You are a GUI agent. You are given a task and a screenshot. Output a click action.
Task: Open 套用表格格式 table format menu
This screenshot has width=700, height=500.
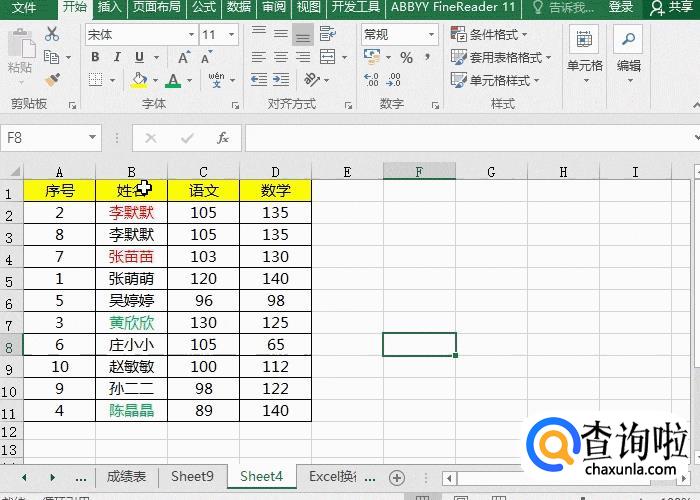pyautogui.click(x=501, y=57)
